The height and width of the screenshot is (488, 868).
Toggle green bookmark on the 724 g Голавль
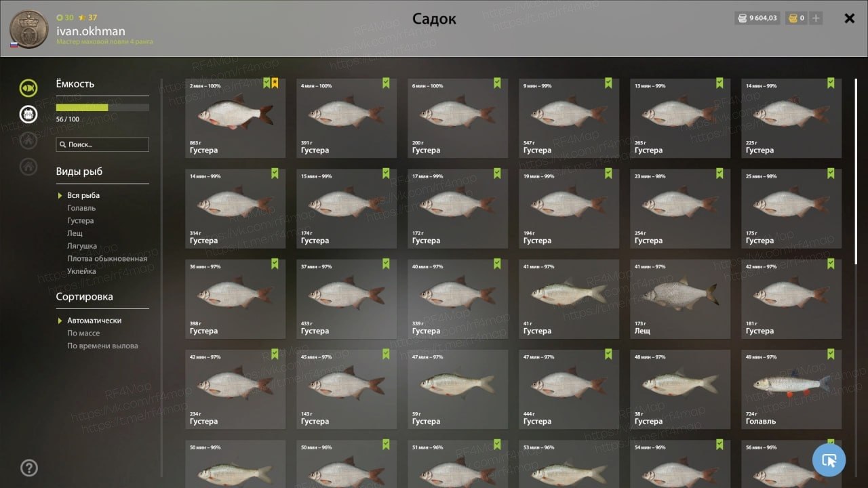point(831,354)
